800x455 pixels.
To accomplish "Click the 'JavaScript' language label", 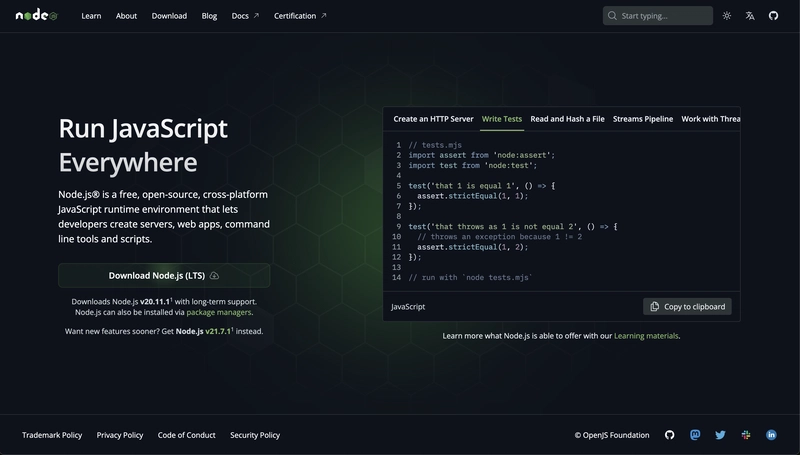I will click(408, 307).
